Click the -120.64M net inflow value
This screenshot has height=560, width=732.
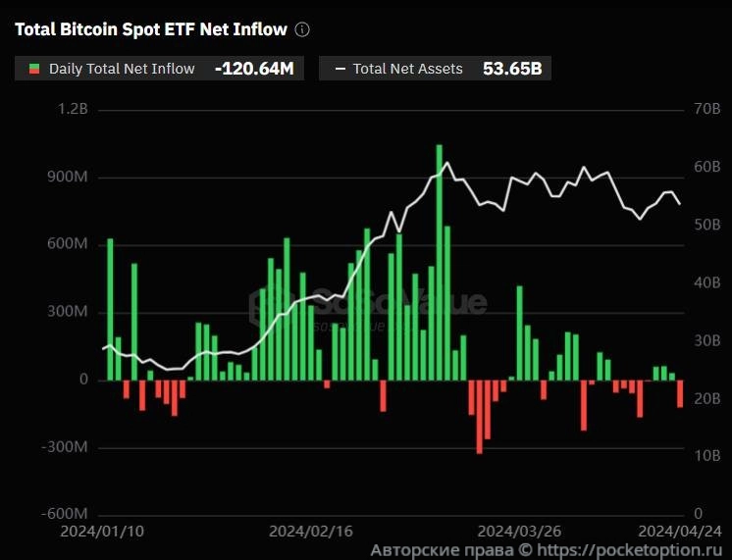point(253,69)
